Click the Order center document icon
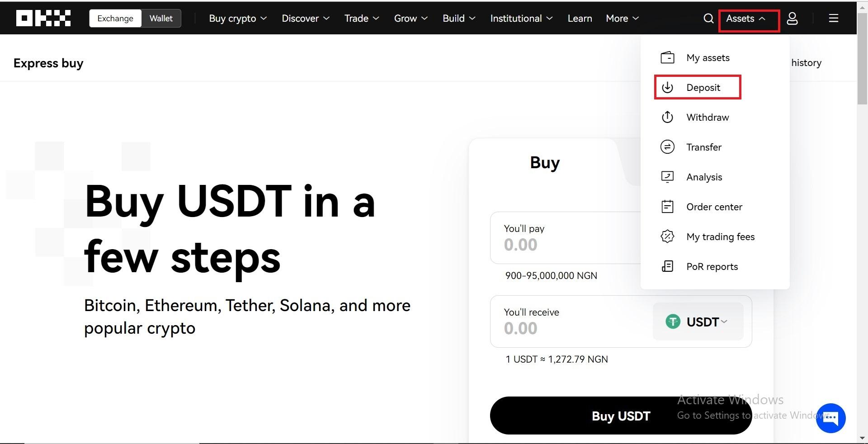 pos(667,207)
